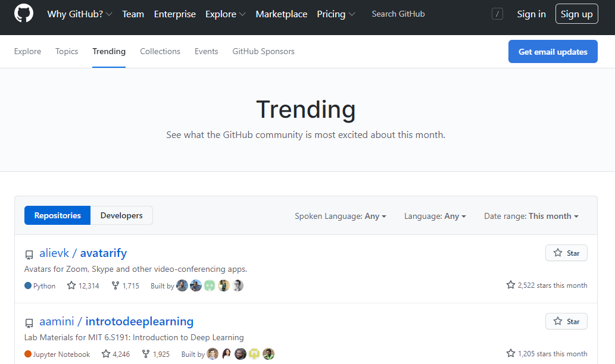
Task: Click the repo icon beside alievk / avatarify
Action: coord(29,255)
